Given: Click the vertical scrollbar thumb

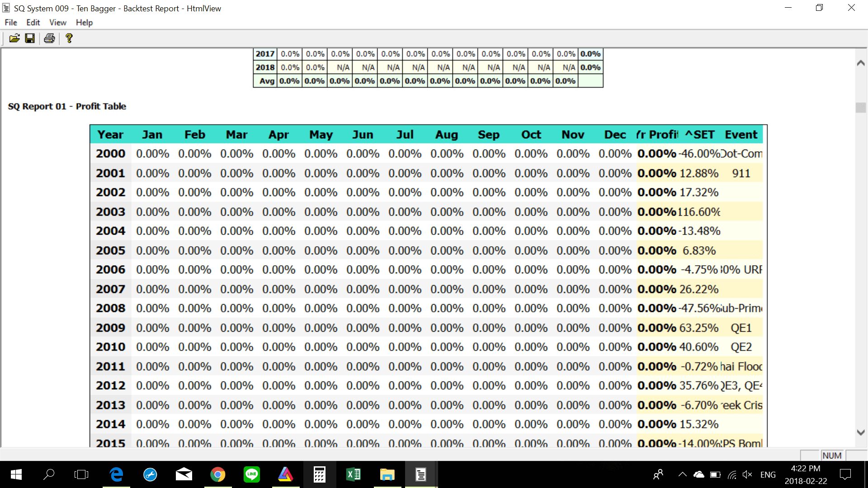Looking at the screenshot, I should point(861,108).
